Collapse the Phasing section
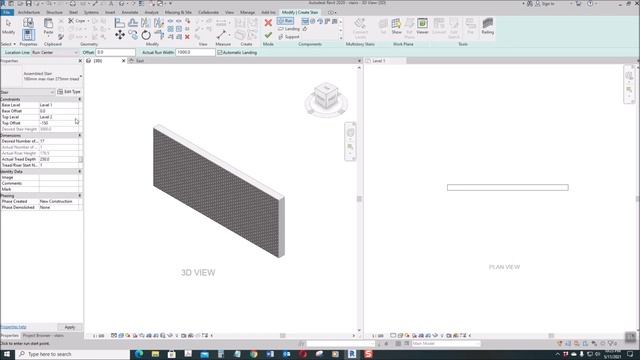640x360 pixels. coord(80,196)
